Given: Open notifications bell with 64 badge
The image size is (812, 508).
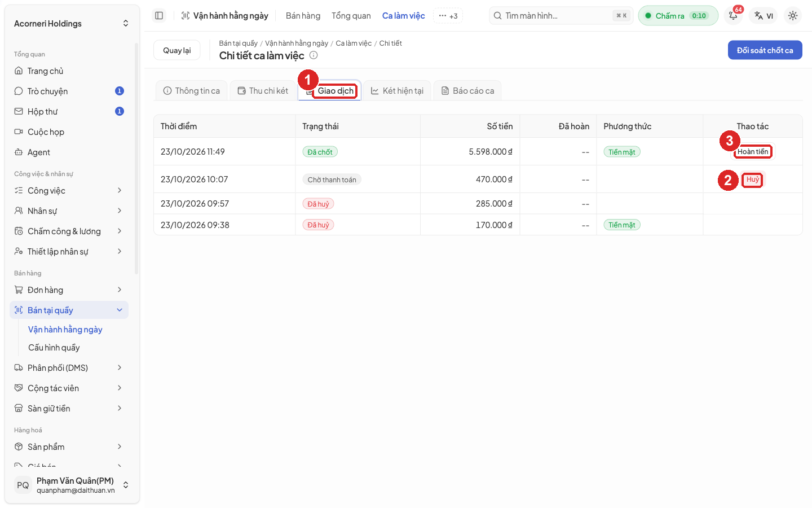Looking at the screenshot, I should point(733,16).
